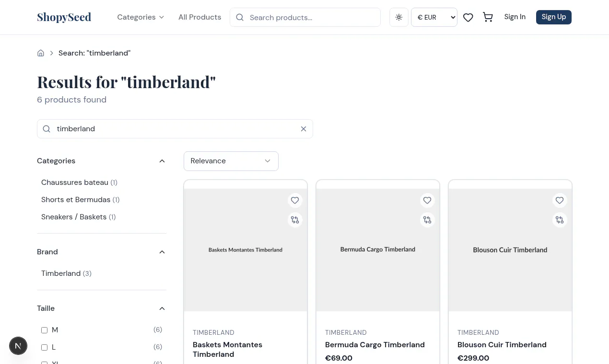Viewport: 609px width, 364px height.
Task: Toggle the light/dark theme sun icon
Action: [x=399, y=17]
